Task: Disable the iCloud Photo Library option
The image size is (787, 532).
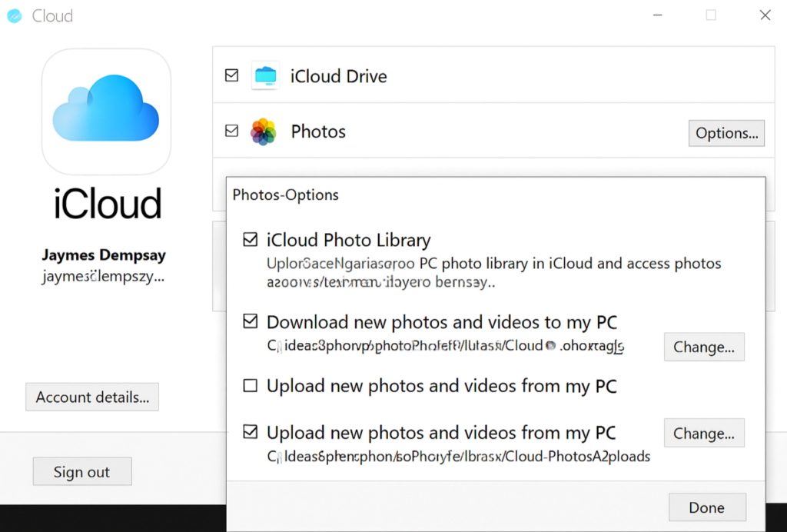Action: tap(250, 240)
